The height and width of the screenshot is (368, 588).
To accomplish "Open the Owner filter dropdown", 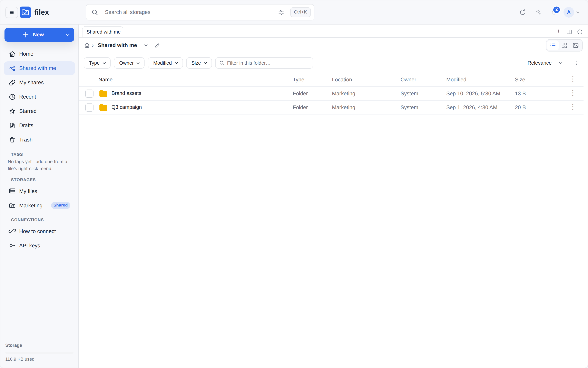I will (129, 63).
